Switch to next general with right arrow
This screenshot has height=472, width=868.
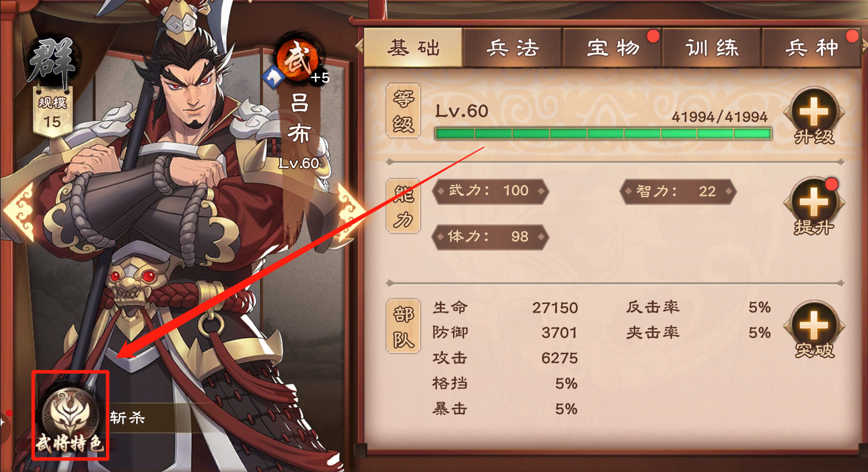(350, 212)
